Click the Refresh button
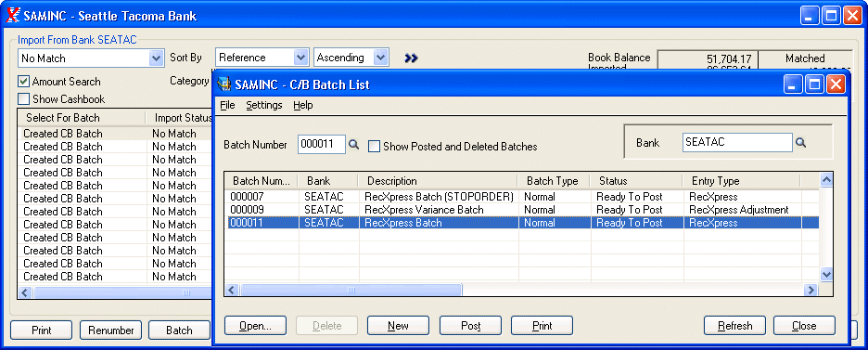Screen dimensions: 868x350 pyautogui.click(x=734, y=326)
